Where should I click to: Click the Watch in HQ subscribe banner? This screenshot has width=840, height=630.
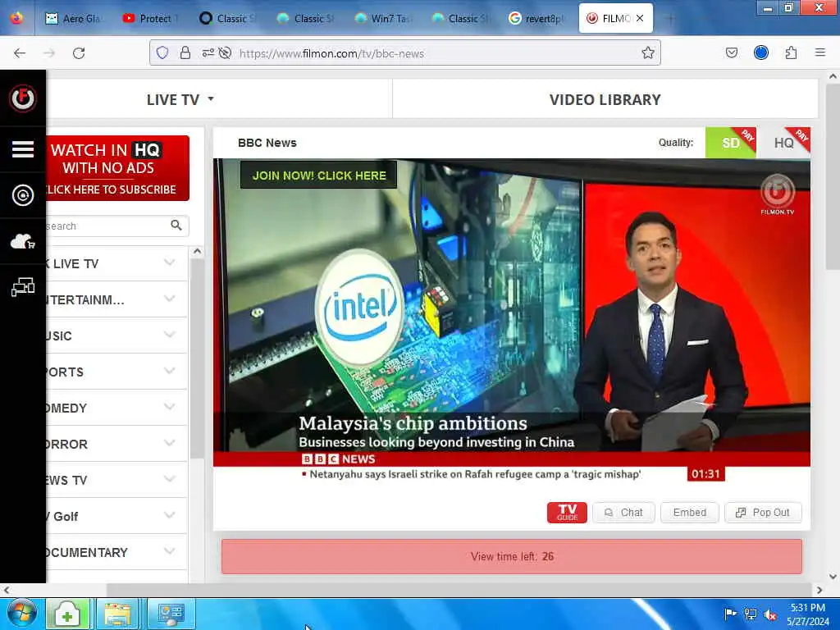click(x=118, y=168)
